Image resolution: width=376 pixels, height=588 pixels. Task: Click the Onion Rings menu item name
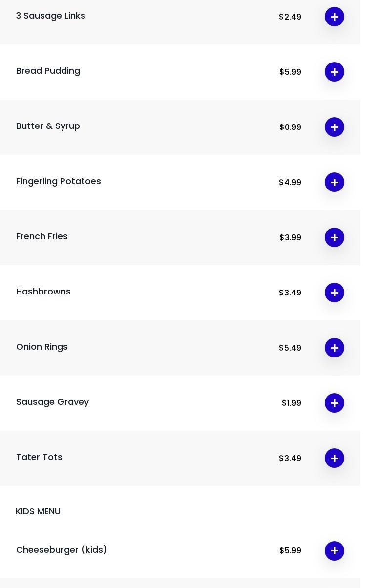pos(42,347)
